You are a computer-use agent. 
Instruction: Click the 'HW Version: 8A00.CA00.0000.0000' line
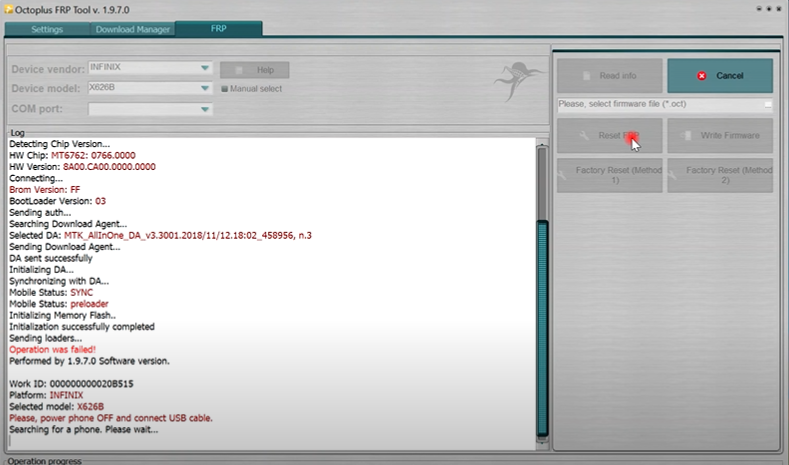coord(83,167)
